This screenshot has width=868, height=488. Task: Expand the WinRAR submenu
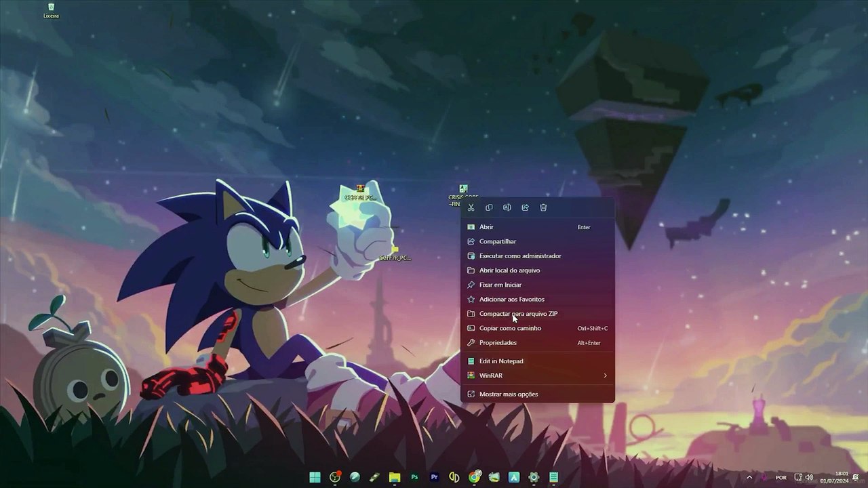(x=538, y=375)
